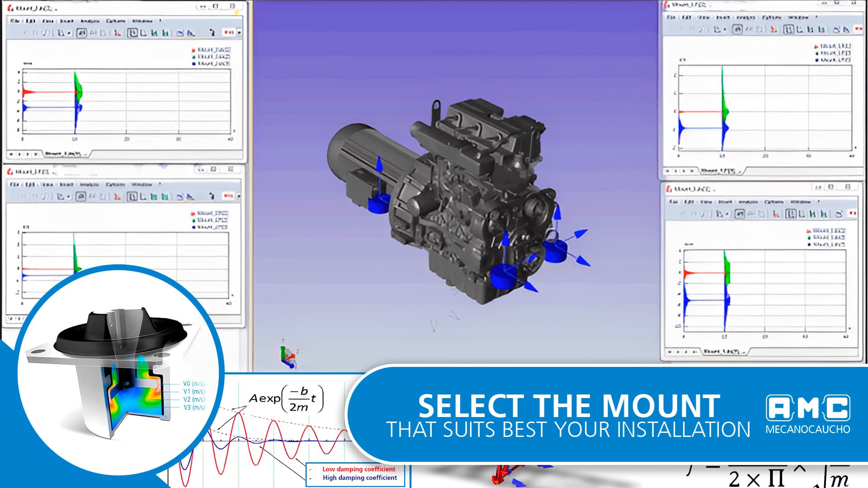Toggle the second boxed toolbar button in the upper-right chart window

(788, 29)
